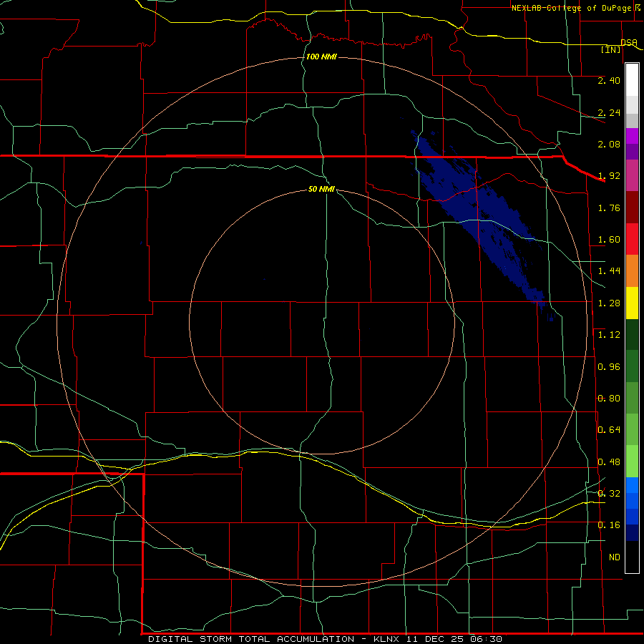Select the pink swatch beside 1.92

click(x=632, y=175)
